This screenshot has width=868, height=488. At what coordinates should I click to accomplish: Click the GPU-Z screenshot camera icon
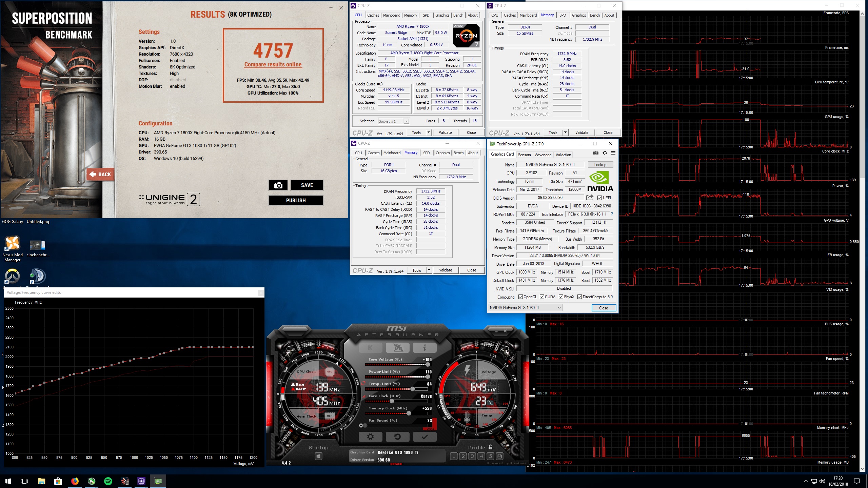[x=595, y=153]
